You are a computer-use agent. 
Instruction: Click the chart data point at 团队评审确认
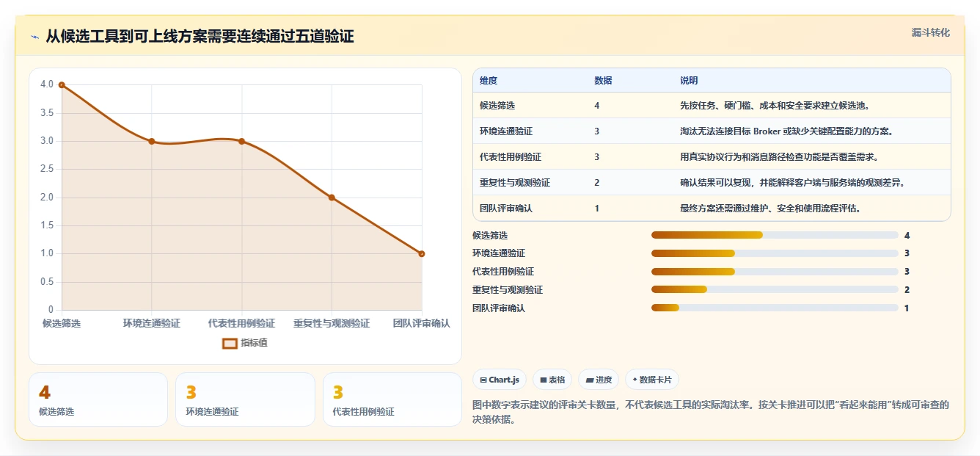[x=422, y=254]
